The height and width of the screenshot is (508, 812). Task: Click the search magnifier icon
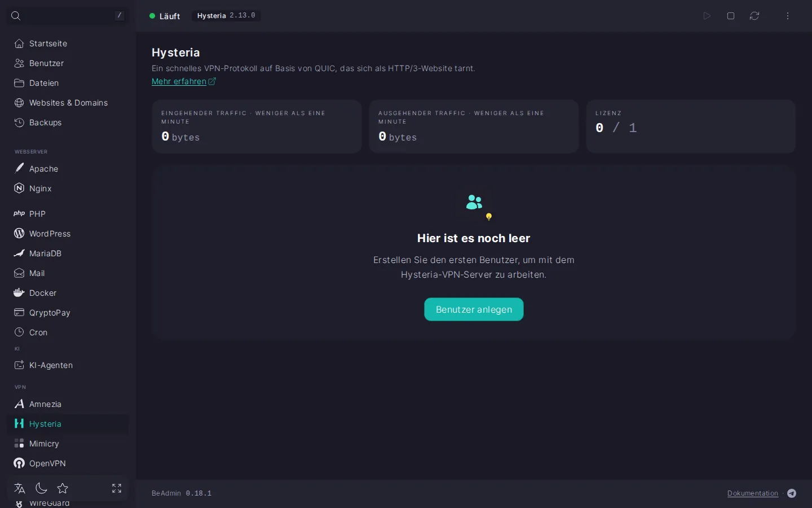pos(16,16)
